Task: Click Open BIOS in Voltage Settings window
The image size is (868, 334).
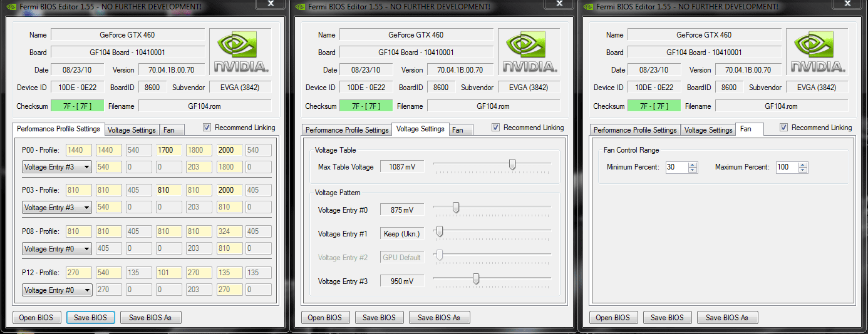Action: click(x=325, y=317)
